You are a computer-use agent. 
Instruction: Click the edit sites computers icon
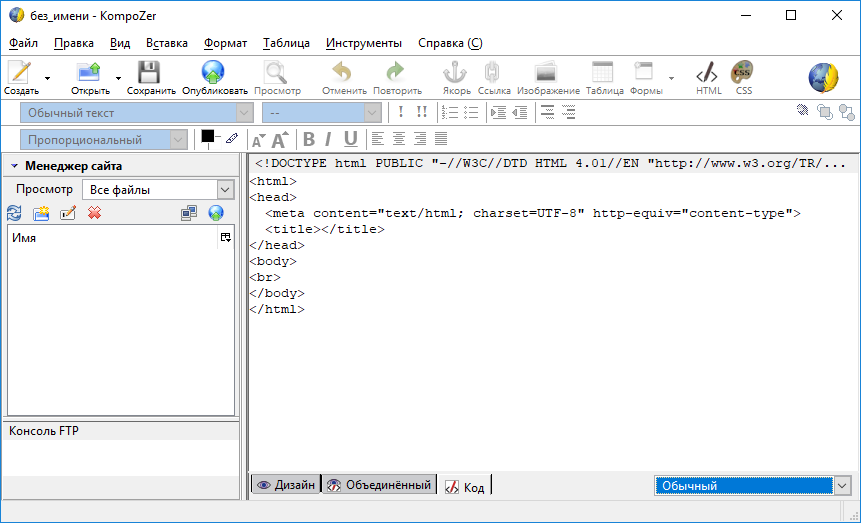(x=189, y=213)
